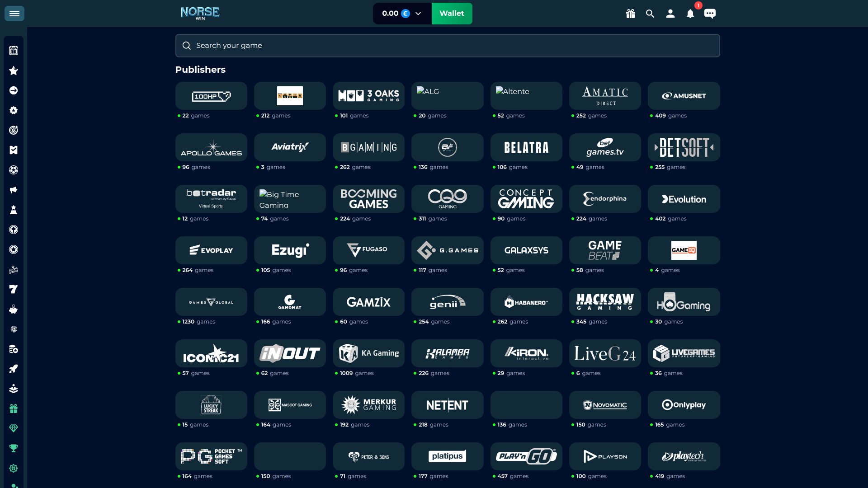Screen dimensions: 868x488
Task: Open the Wallet button
Action: point(452,14)
